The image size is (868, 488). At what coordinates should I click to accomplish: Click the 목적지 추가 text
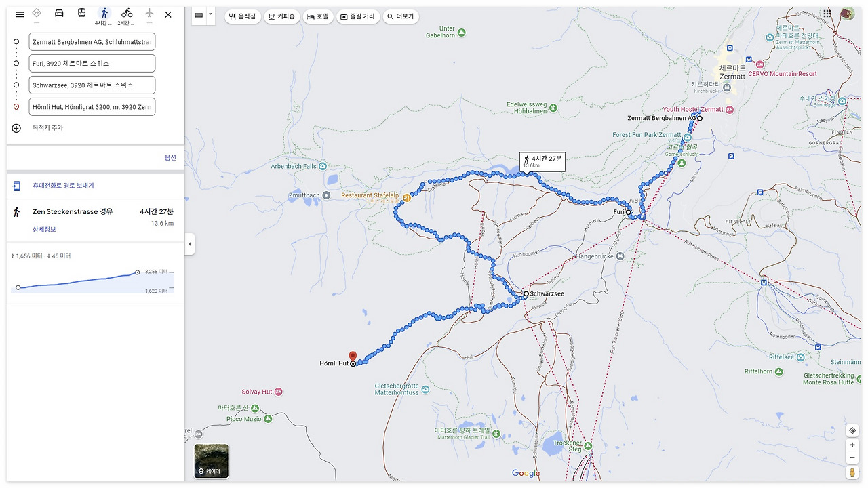point(47,128)
